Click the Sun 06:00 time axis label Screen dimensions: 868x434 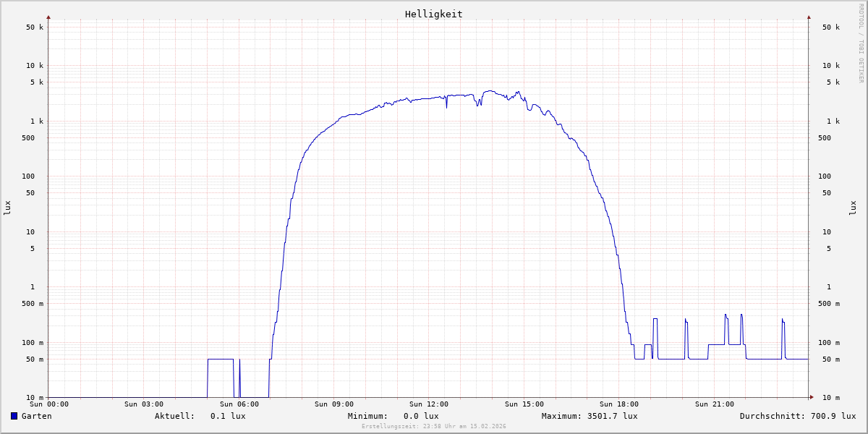(239, 404)
